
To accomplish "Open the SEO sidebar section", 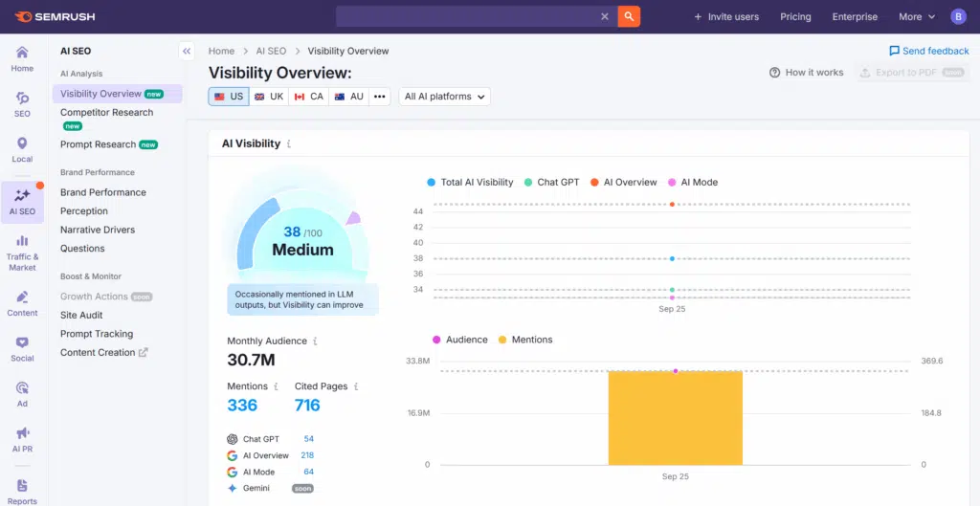I will [22, 104].
